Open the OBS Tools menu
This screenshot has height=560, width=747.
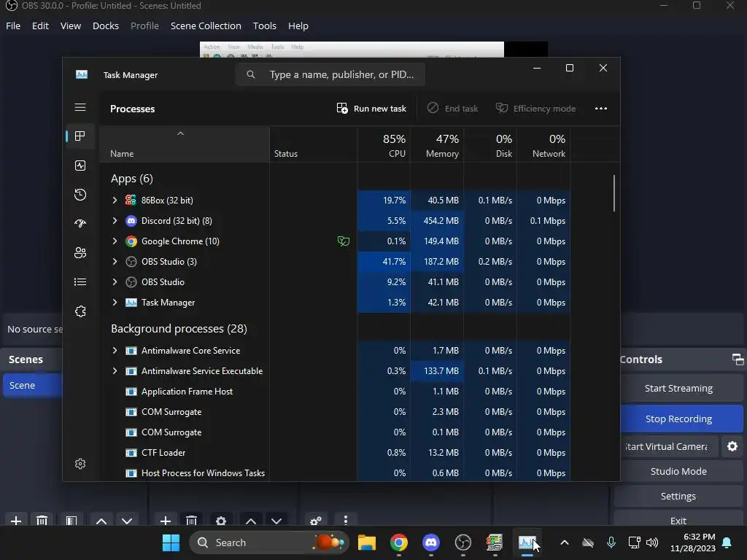pos(264,26)
